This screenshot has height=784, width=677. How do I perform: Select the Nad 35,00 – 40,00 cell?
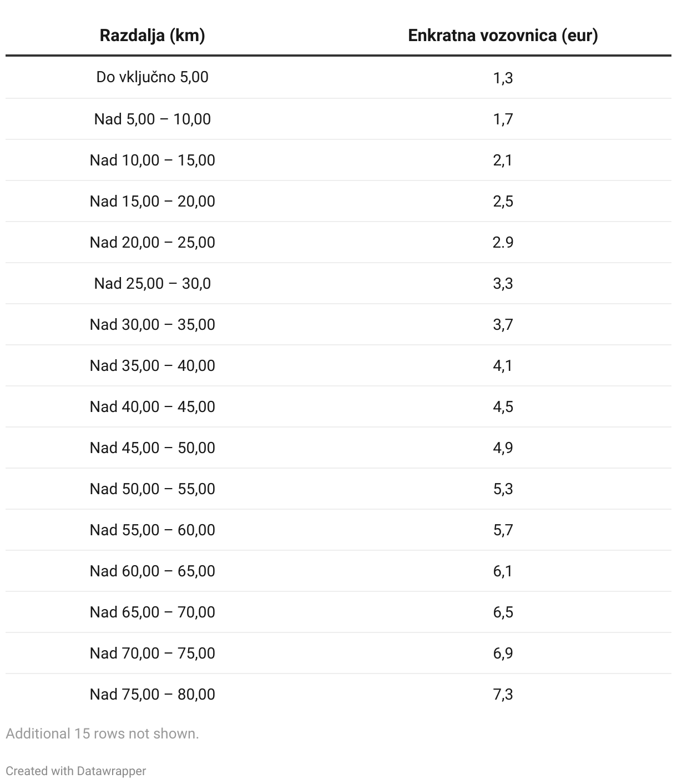click(x=152, y=365)
